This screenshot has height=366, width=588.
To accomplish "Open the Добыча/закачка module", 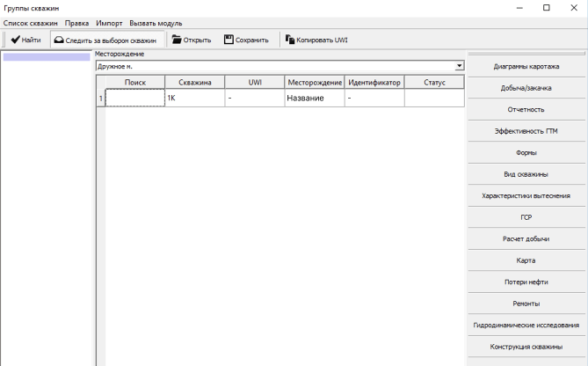I will 526,88.
